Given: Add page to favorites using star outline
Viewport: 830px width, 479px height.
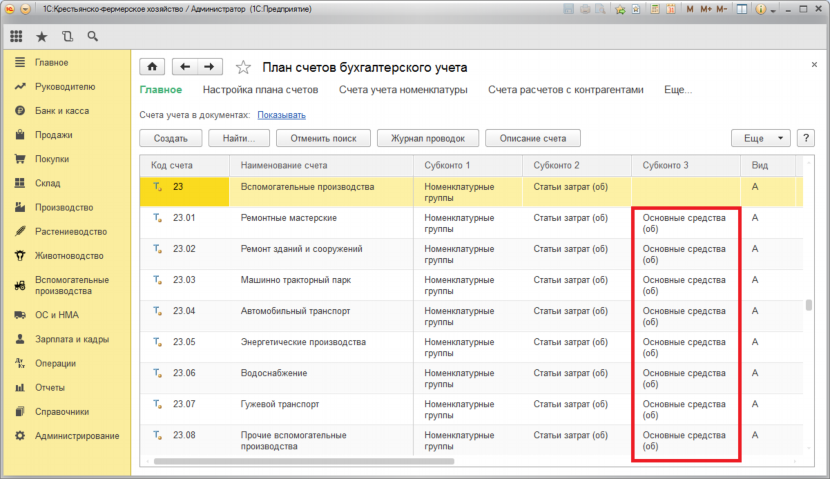Looking at the screenshot, I should (x=243, y=67).
